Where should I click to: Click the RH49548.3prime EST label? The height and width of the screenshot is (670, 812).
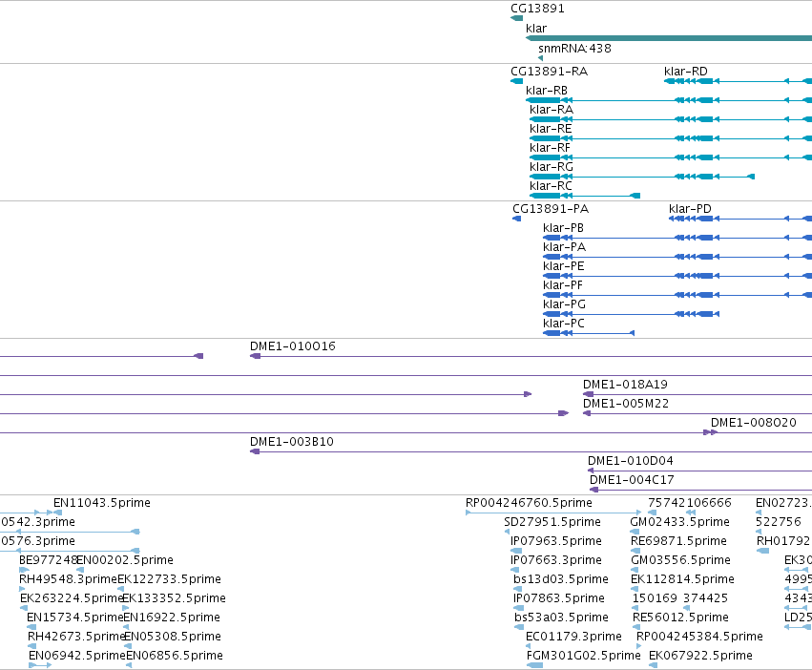[69, 580]
